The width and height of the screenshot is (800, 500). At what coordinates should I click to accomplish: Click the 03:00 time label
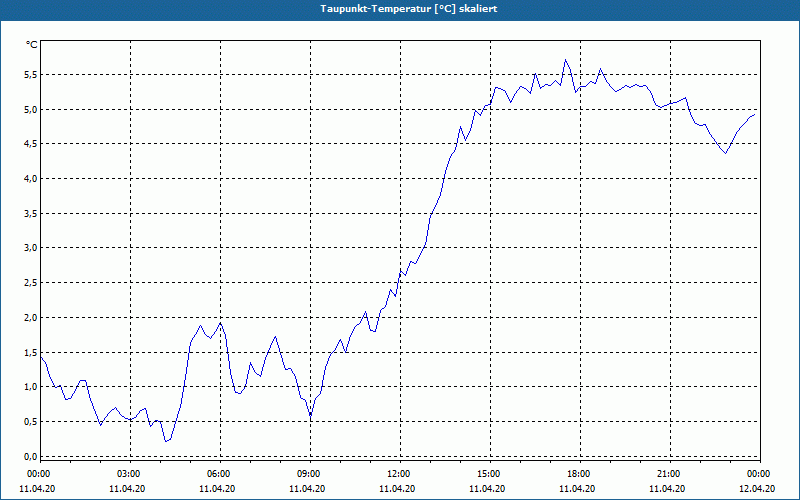pos(131,474)
